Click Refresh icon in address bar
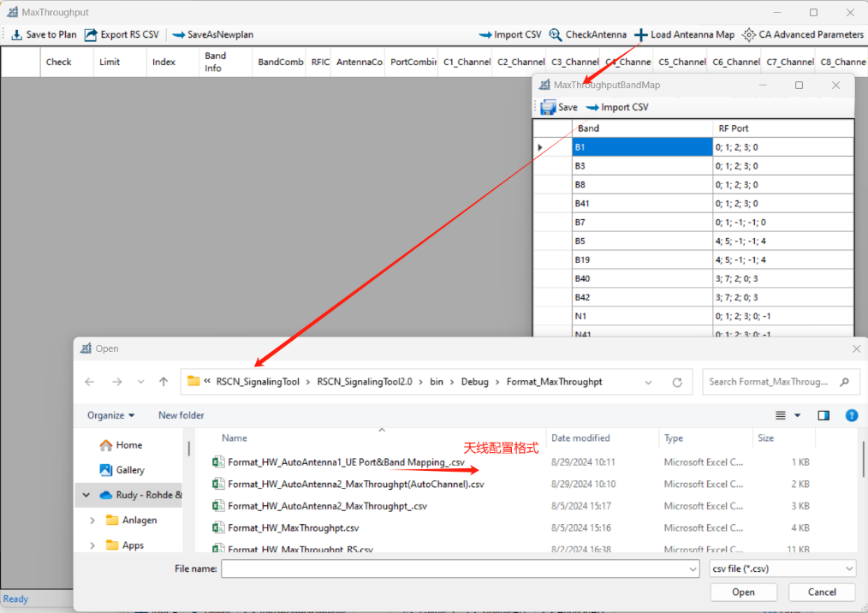Viewport: 868px width, 613px height. tap(677, 382)
